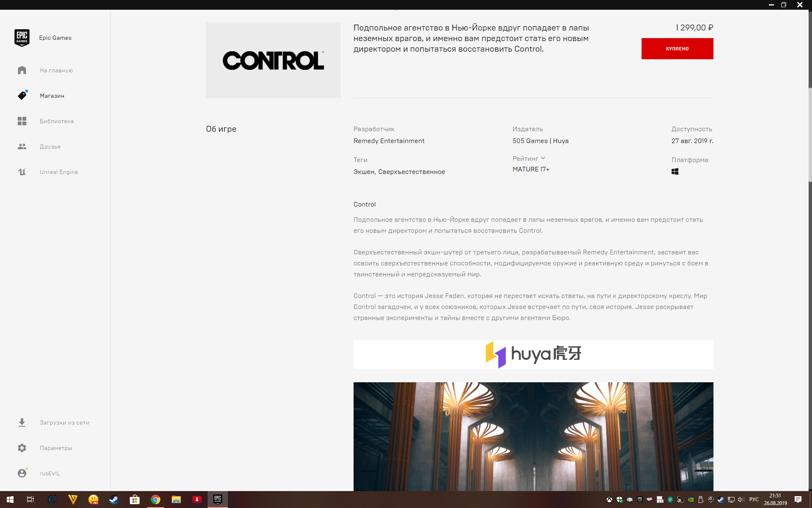812x508 pixels.
Task: Click the Control game screenshot
Action: point(533,436)
